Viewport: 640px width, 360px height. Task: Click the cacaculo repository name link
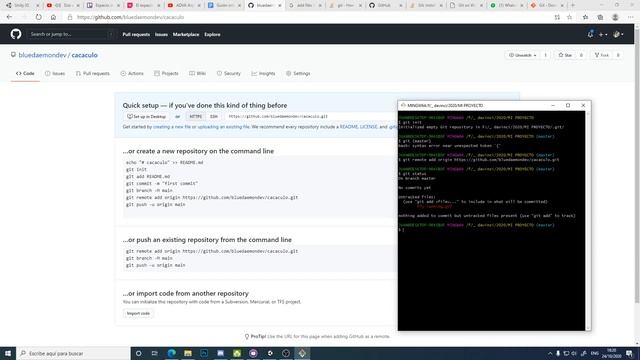coord(84,55)
